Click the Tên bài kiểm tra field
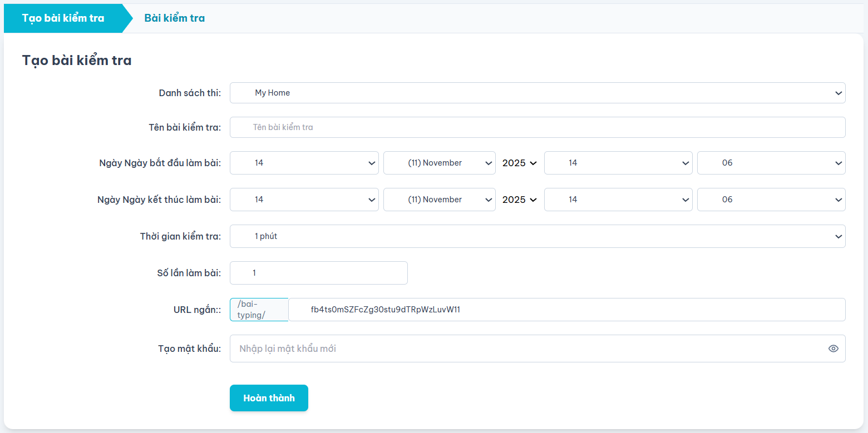 537,127
